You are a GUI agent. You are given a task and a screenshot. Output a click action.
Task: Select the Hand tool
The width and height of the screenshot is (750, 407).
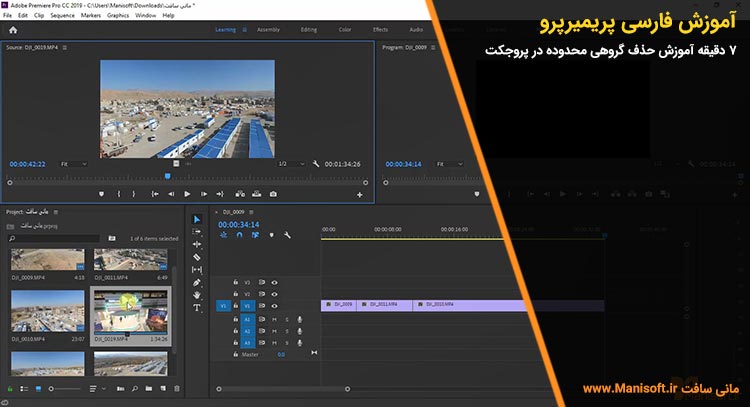coord(197,295)
